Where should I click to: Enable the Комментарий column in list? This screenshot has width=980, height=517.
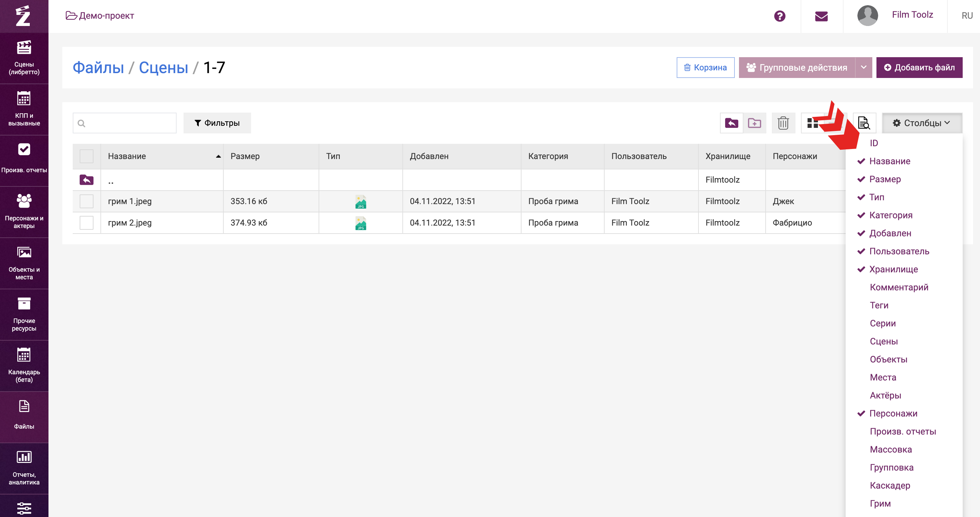(x=899, y=287)
